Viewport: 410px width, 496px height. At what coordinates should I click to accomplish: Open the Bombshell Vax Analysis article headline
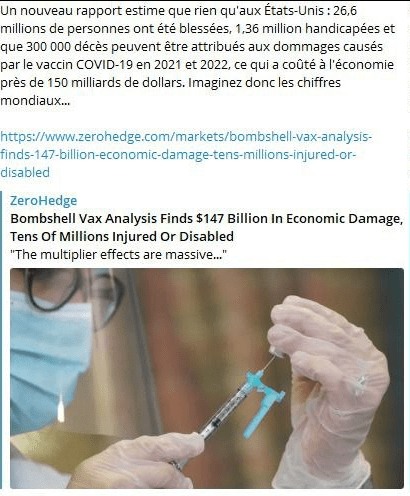pyautogui.click(x=206, y=228)
